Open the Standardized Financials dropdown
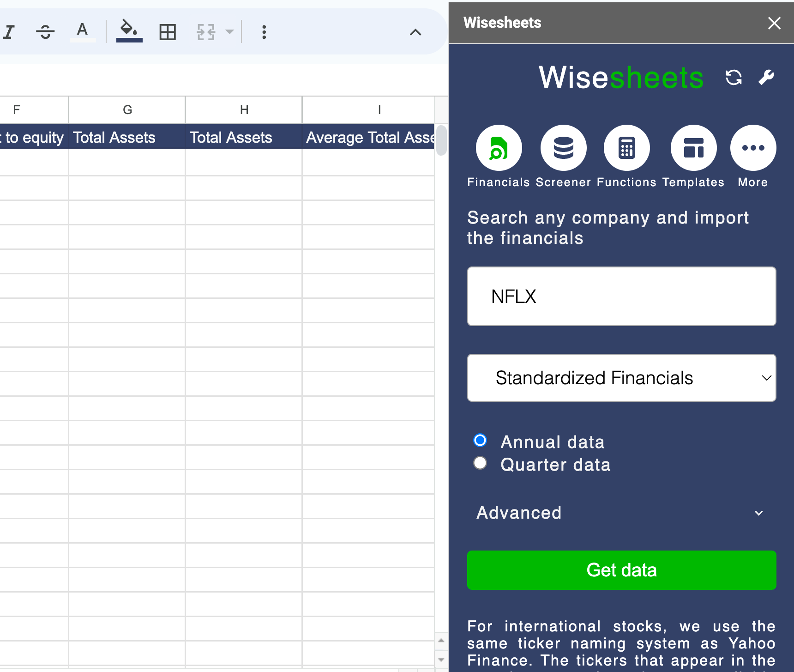The height and width of the screenshot is (672, 794). coord(621,378)
